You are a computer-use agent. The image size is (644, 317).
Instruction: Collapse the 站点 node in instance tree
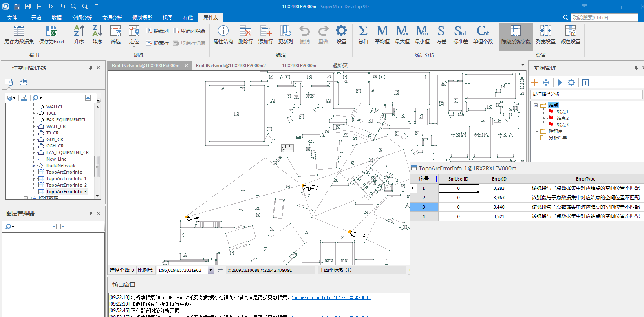[x=536, y=105]
